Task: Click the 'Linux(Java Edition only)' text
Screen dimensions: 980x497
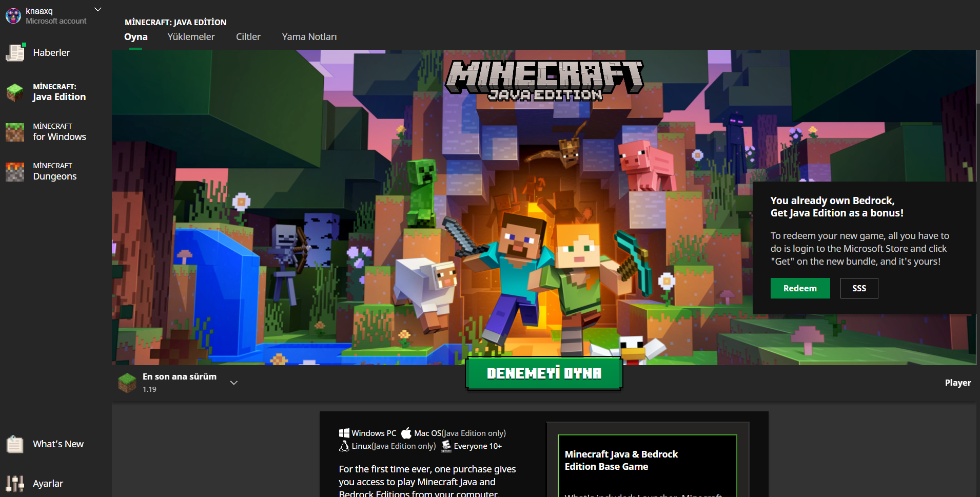Action: tap(394, 446)
